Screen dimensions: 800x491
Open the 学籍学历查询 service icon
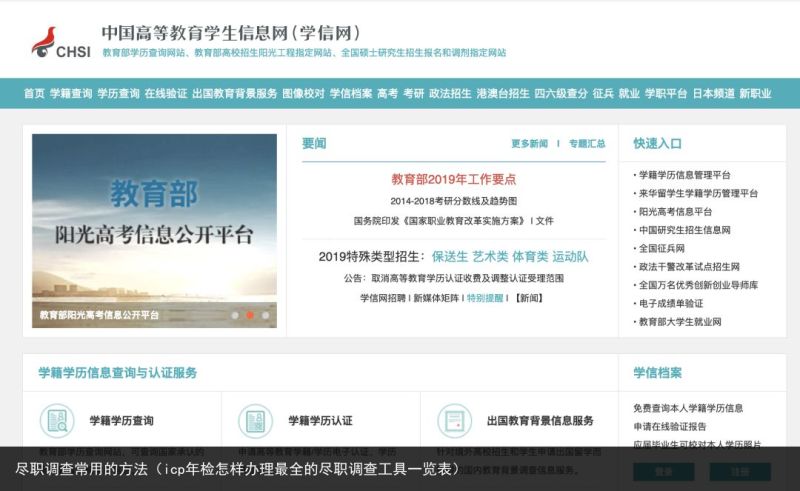click(x=57, y=421)
